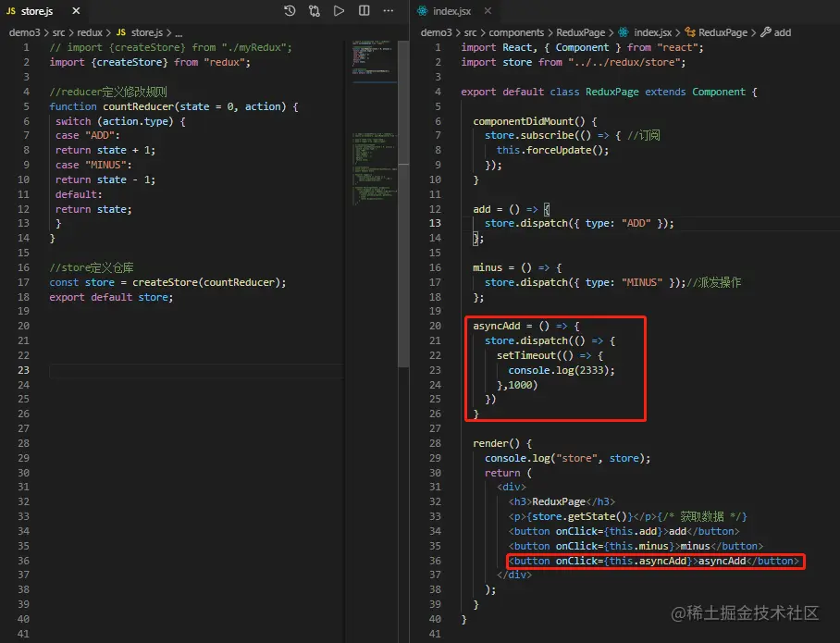Click 'setTimeout' on line 22
Viewport: 840px width, 643px height.
526,355
